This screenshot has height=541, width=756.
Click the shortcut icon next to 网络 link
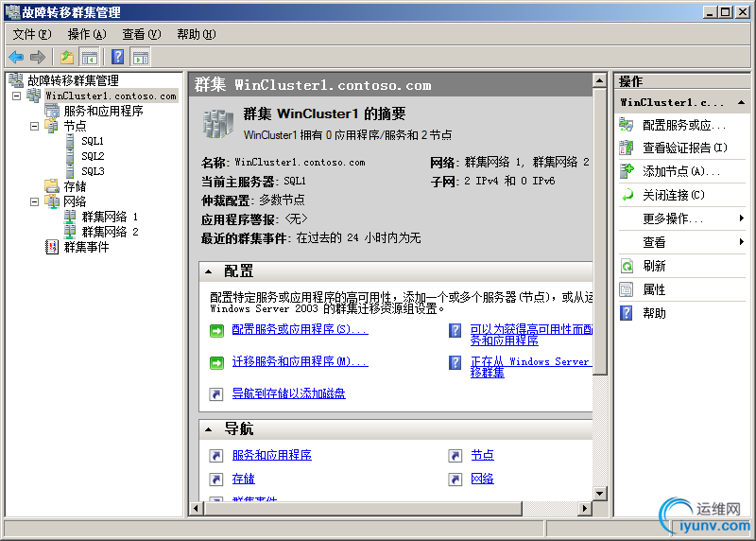pyautogui.click(x=455, y=480)
